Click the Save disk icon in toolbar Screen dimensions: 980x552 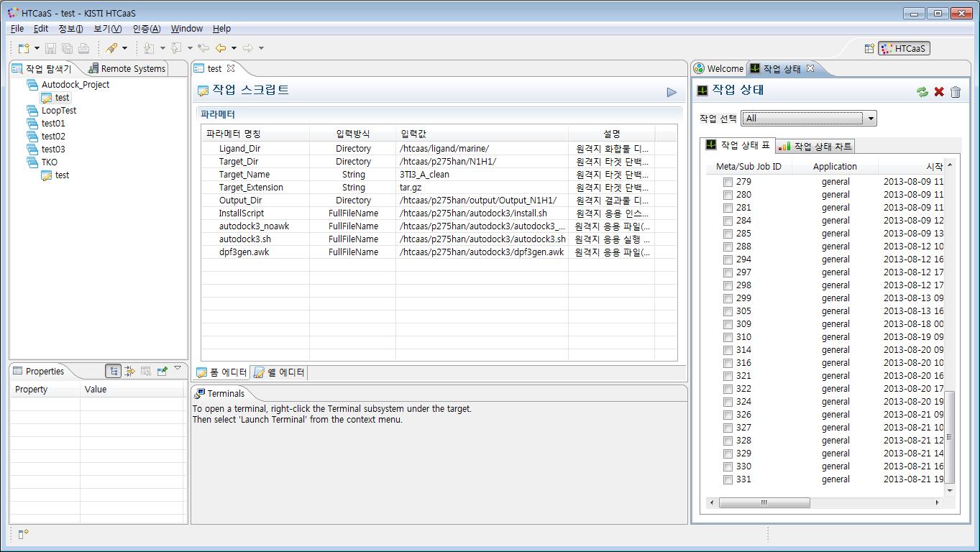tap(50, 48)
